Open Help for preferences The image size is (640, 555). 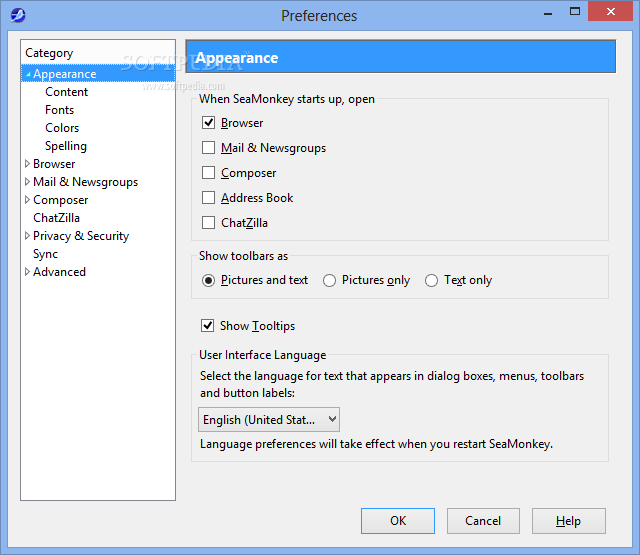point(569,521)
